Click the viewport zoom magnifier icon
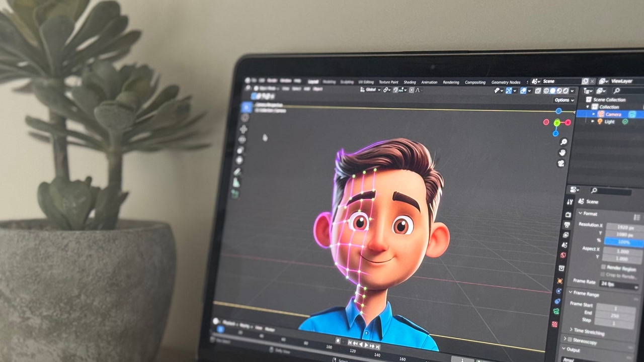The width and height of the screenshot is (644, 362). coord(564,142)
